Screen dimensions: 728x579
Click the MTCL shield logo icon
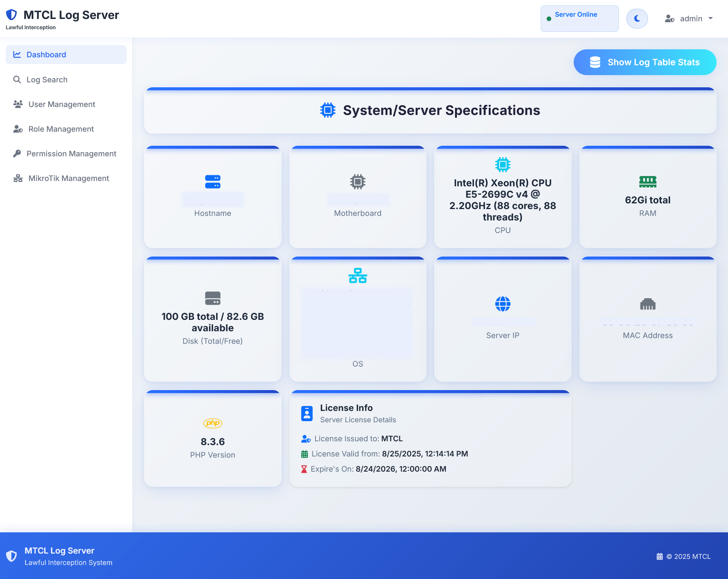click(x=12, y=15)
